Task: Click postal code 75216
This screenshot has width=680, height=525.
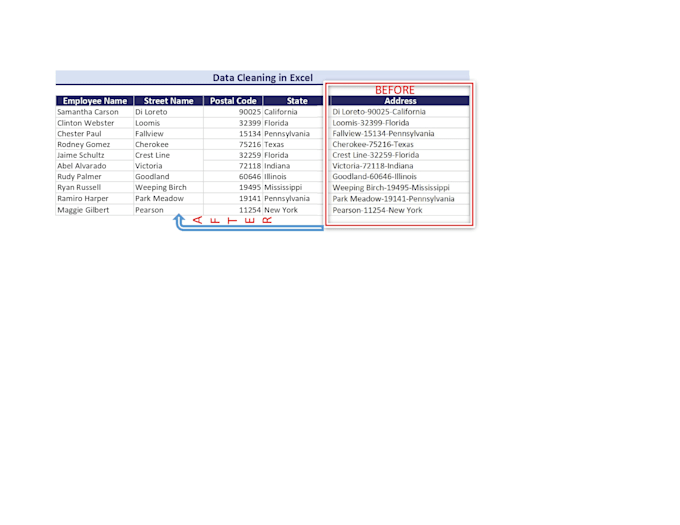Action: click(x=233, y=144)
